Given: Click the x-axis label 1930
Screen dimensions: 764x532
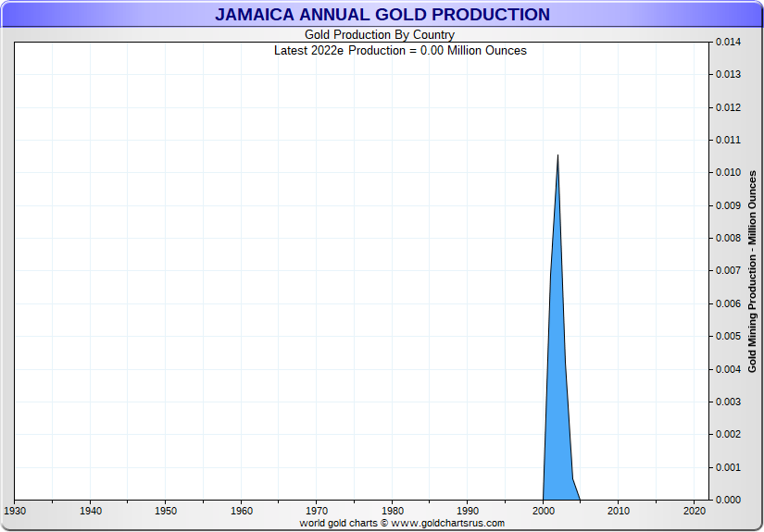Looking at the screenshot, I should pos(15,511).
